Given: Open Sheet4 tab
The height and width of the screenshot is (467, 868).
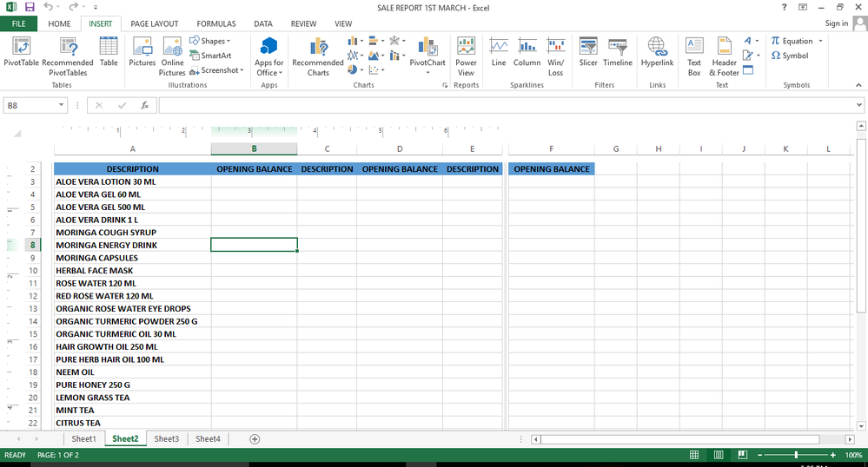Looking at the screenshot, I should coord(209,438).
